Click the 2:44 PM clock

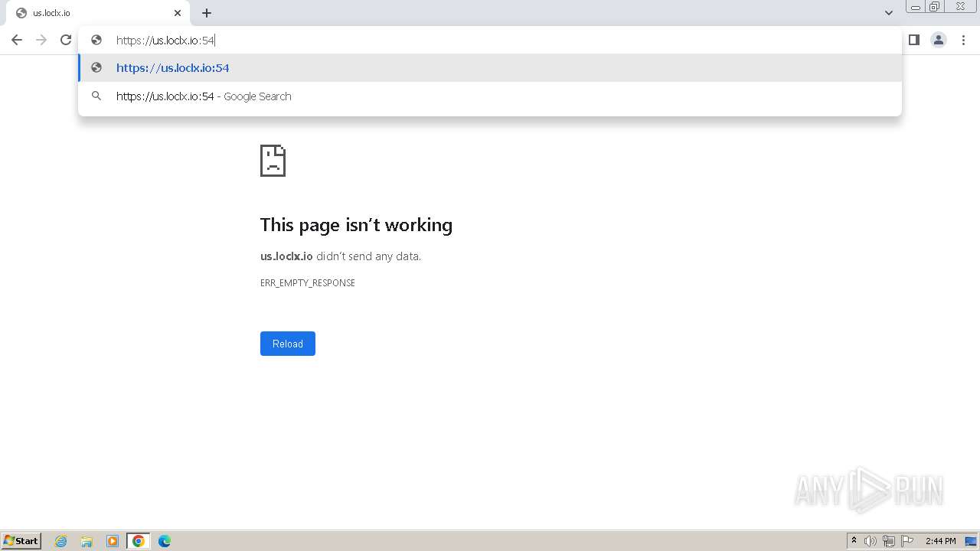[x=940, y=541]
